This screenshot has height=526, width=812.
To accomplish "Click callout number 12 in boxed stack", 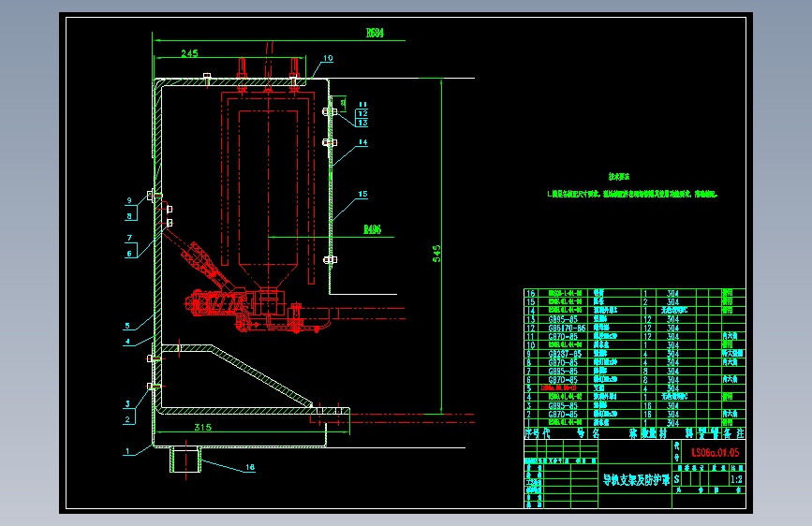I will [x=362, y=113].
